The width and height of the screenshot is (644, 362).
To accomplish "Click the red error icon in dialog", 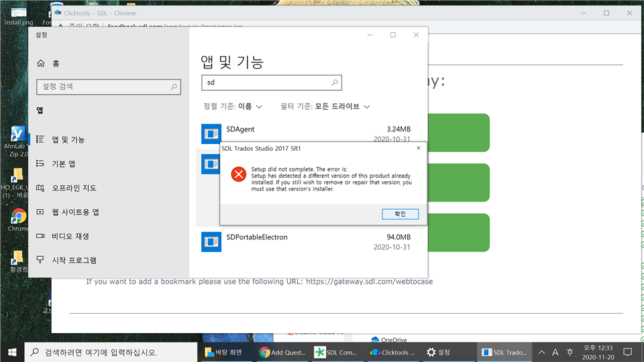I will click(238, 174).
